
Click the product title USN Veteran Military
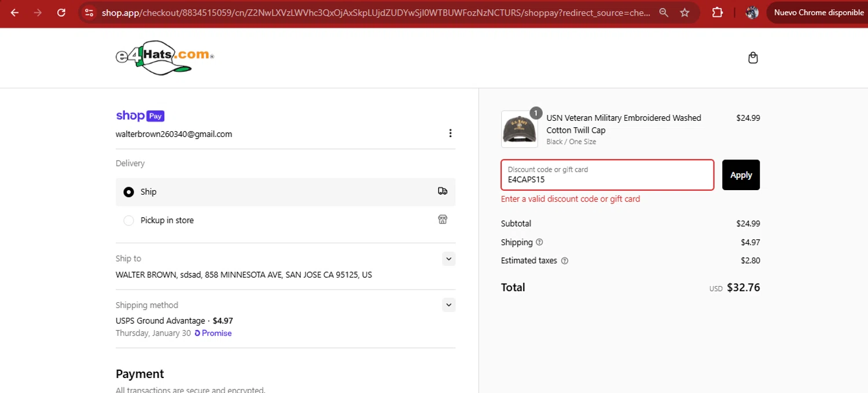click(624, 124)
